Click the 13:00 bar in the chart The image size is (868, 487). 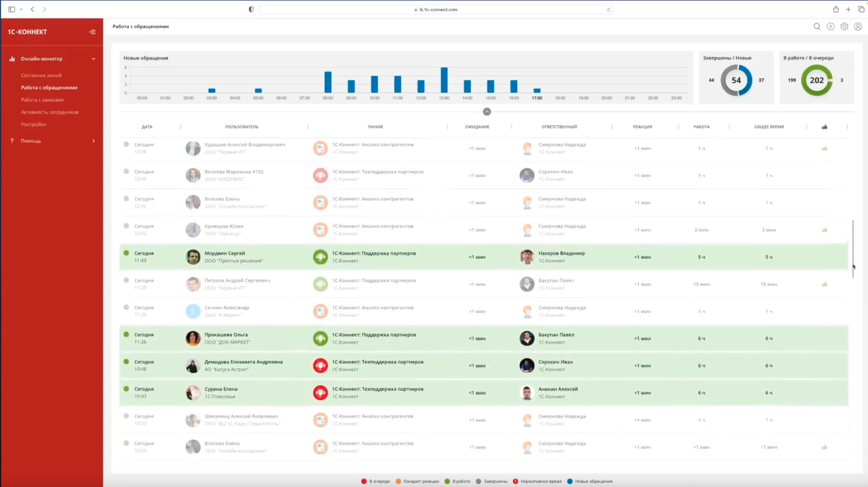tap(444, 80)
